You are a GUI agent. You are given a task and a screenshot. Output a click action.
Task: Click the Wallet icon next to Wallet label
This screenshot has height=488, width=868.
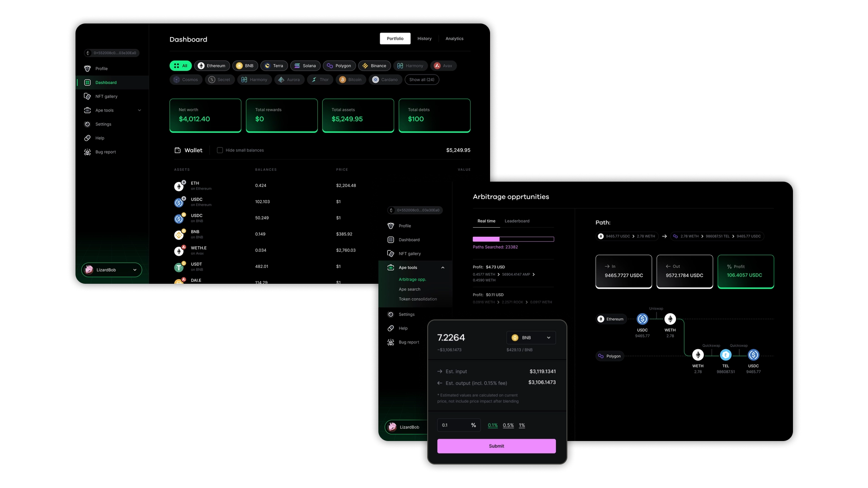(x=177, y=150)
